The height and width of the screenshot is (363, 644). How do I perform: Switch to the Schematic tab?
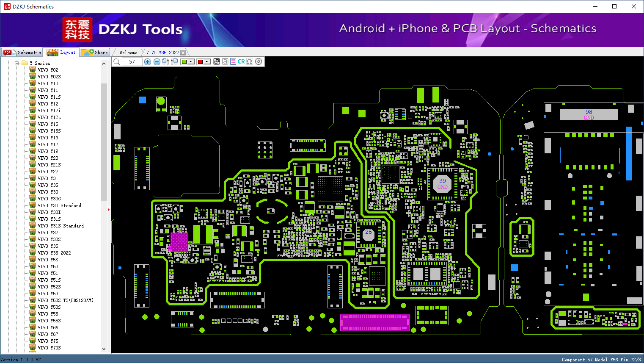[22, 53]
